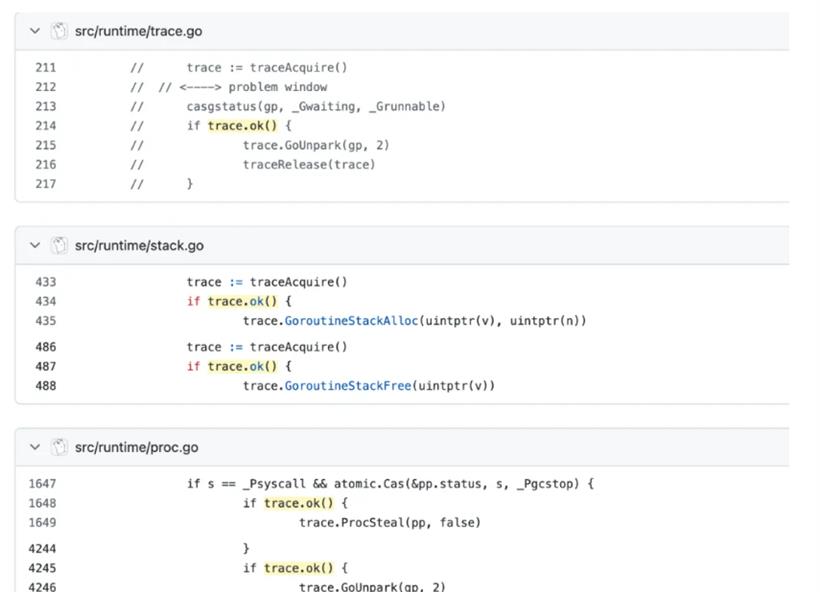The width and height of the screenshot is (820, 592).
Task: Click highlighted trace.ok() on line 214
Action: (242, 126)
